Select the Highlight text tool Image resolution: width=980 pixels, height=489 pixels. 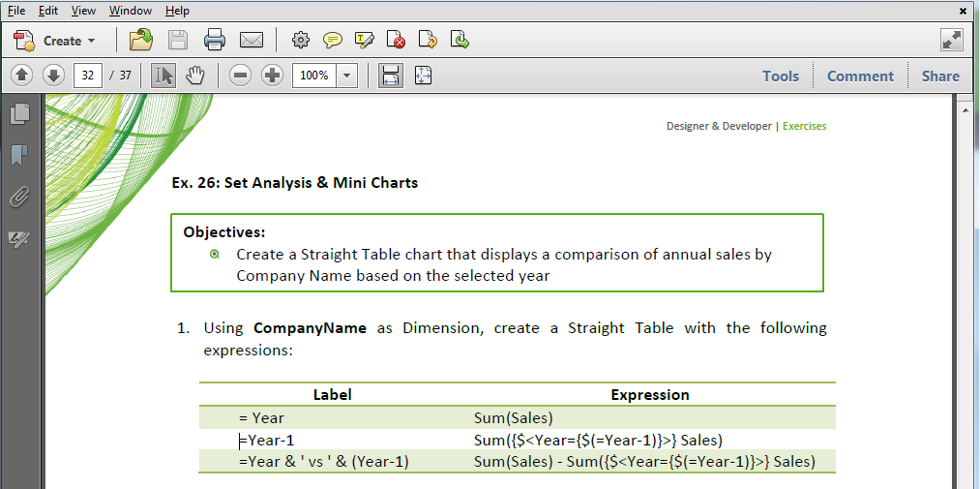[365, 41]
